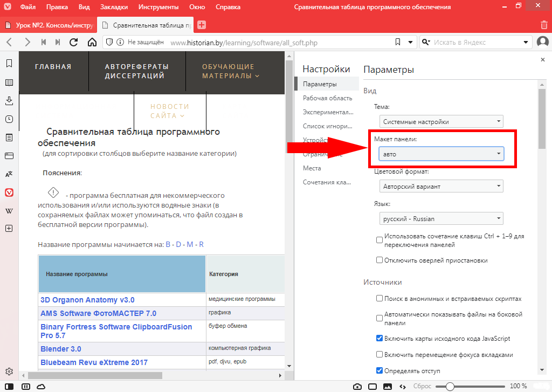Click the capture page camera icon
552x392 pixels.
coord(357,386)
